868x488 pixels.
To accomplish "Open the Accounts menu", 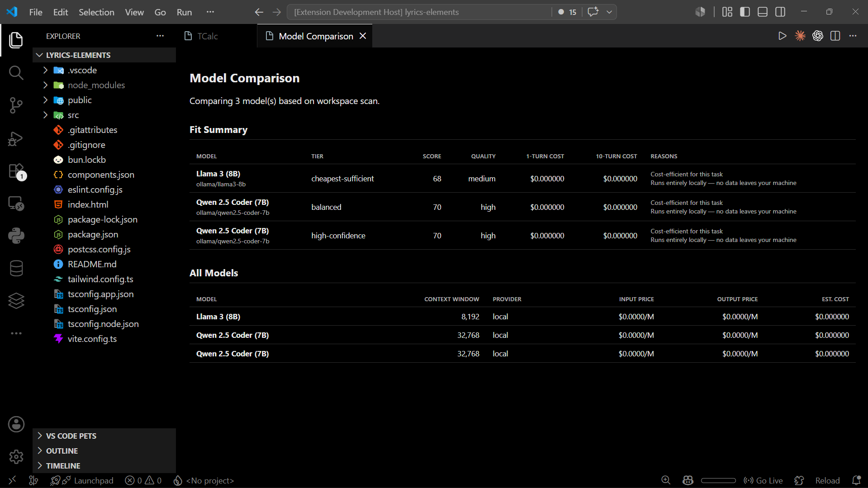I will (16, 424).
